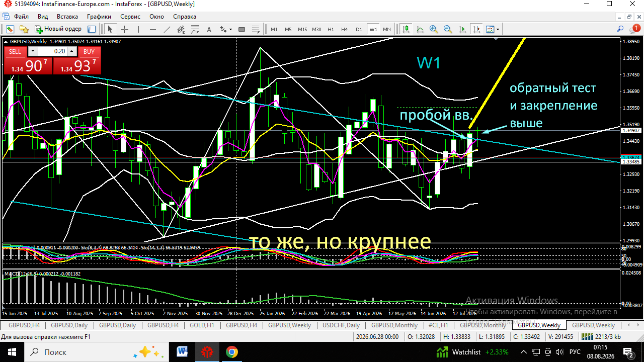Switch chart to M15 timeframe
This screenshot has width=644, height=362.
pos(302,29)
